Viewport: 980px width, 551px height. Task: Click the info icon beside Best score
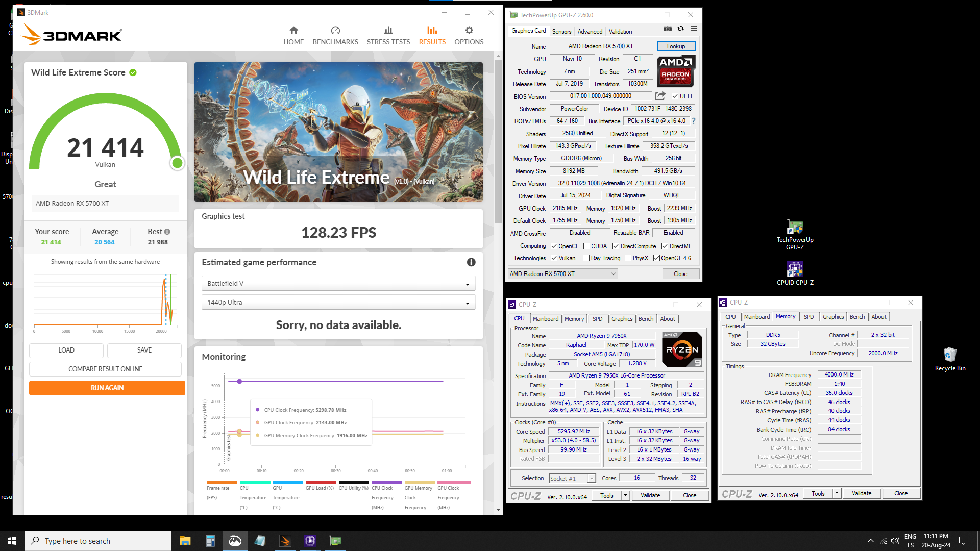[167, 232]
